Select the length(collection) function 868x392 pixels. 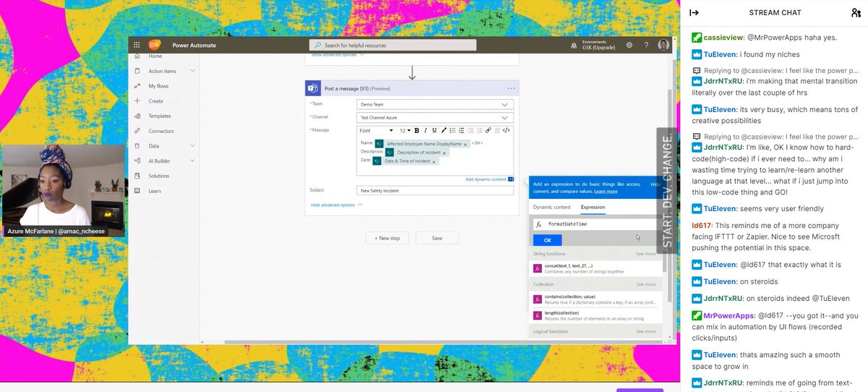coord(595,316)
